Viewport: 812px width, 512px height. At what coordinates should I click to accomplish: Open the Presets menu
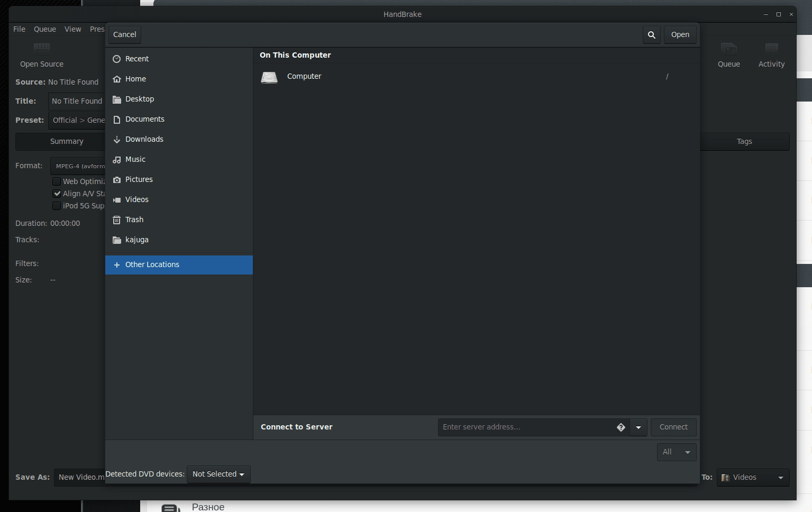tap(97, 29)
